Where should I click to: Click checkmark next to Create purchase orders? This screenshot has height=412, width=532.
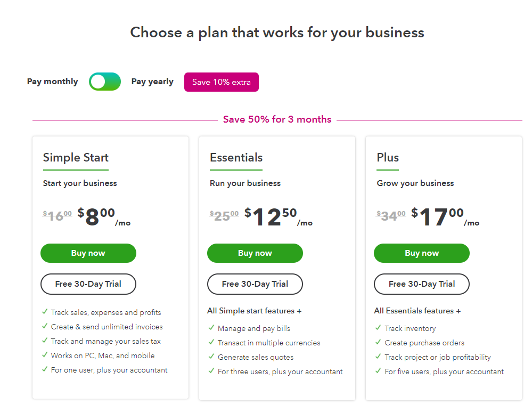(x=378, y=343)
